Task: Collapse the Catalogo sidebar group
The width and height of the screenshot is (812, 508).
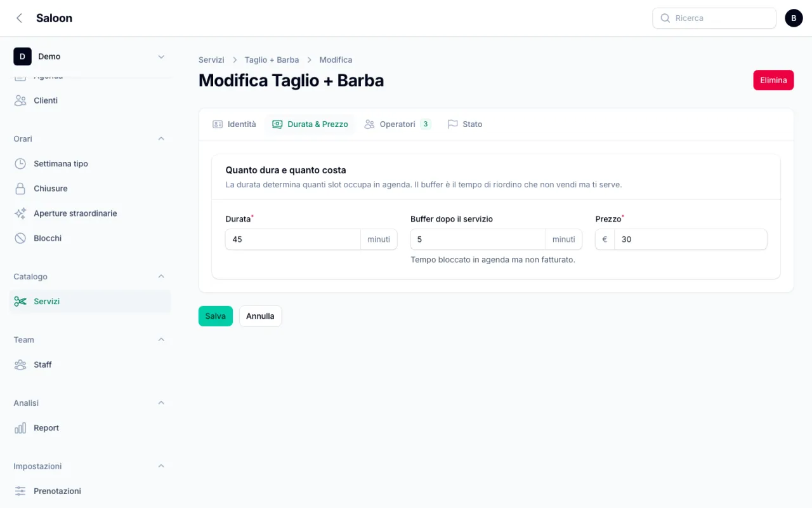Action: pos(161,276)
